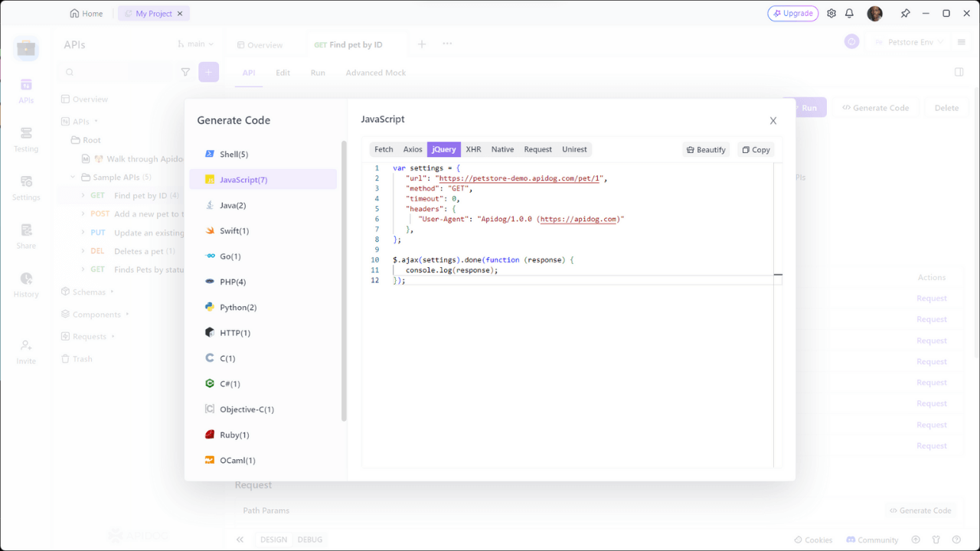Choose Swift(1) from language list
Screen dimensions: 980x551
tap(263, 230)
